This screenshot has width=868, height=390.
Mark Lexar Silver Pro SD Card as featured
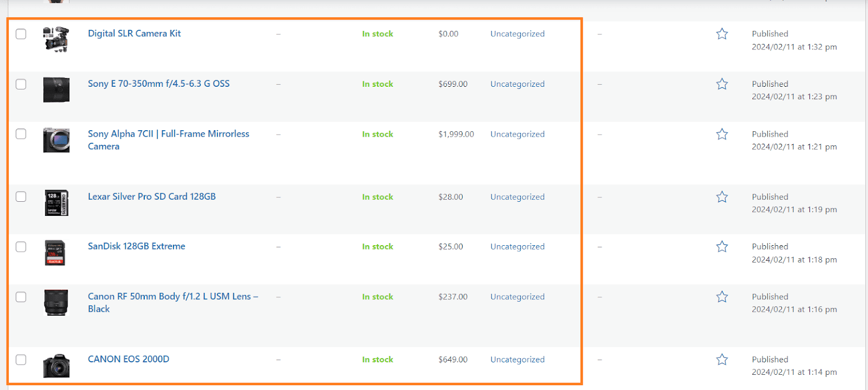pyautogui.click(x=722, y=197)
